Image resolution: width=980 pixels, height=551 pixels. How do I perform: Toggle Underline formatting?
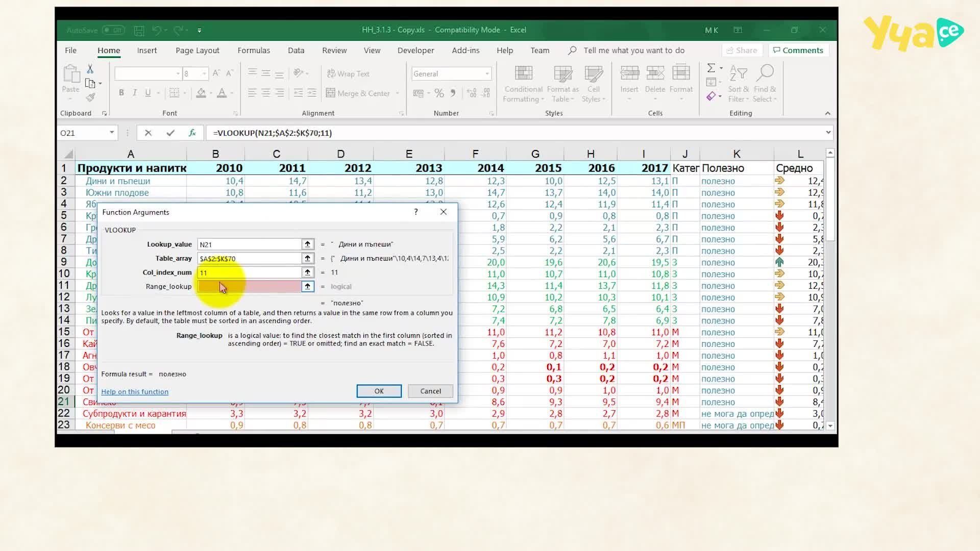point(148,92)
